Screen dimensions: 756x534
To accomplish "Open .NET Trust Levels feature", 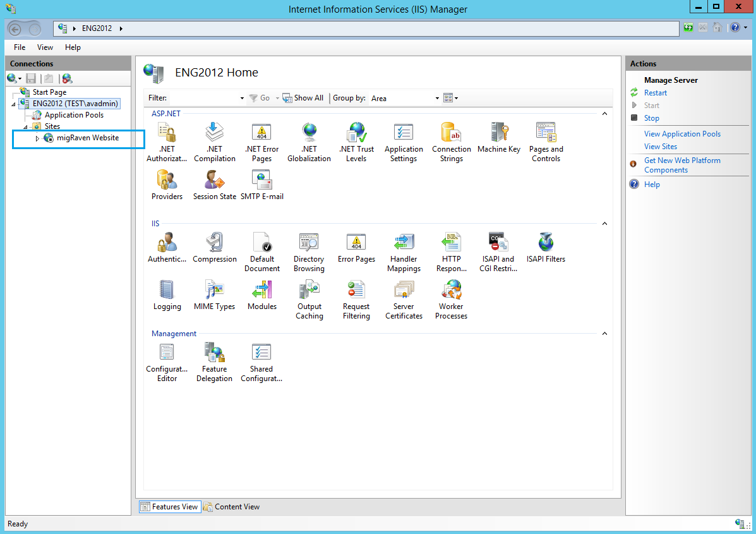I will click(356, 142).
